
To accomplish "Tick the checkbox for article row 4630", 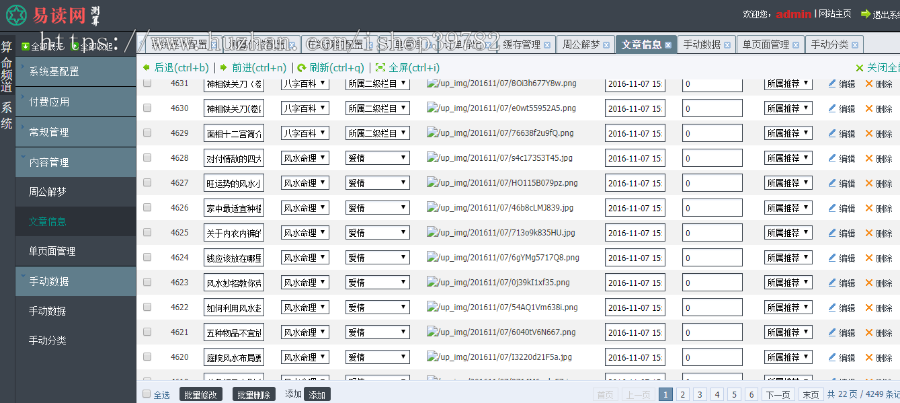I will pyautogui.click(x=147, y=108).
